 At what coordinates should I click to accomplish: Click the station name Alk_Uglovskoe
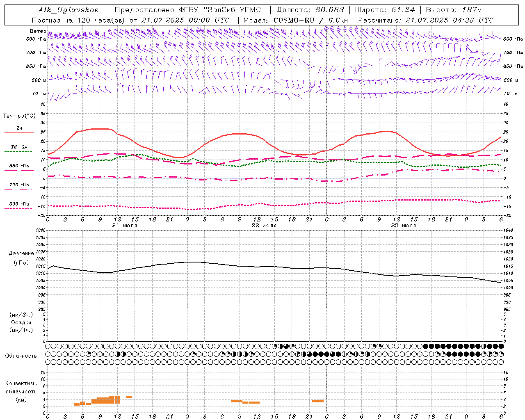68,10
